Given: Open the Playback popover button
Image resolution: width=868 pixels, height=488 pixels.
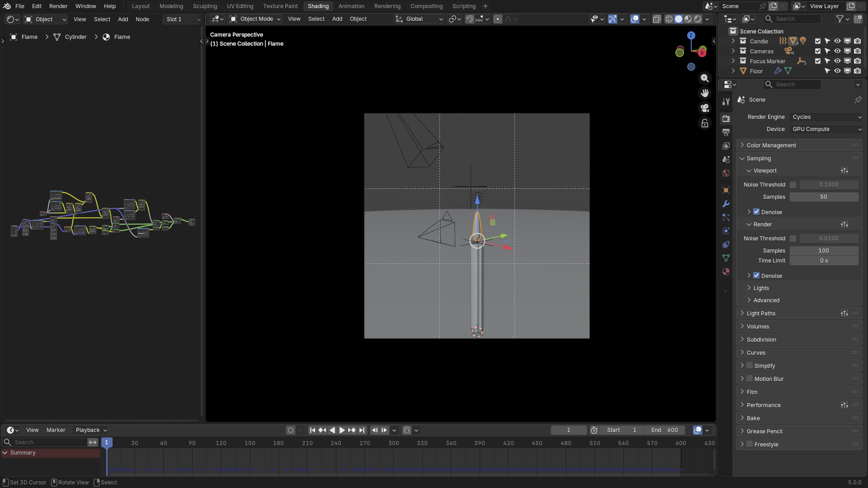Looking at the screenshot, I should pyautogui.click(x=91, y=430).
